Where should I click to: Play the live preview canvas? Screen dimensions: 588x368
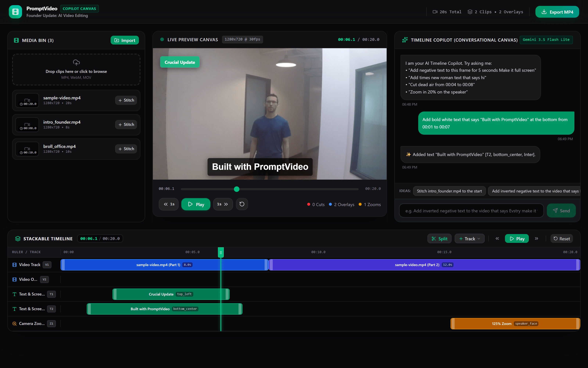[x=196, y=204]
